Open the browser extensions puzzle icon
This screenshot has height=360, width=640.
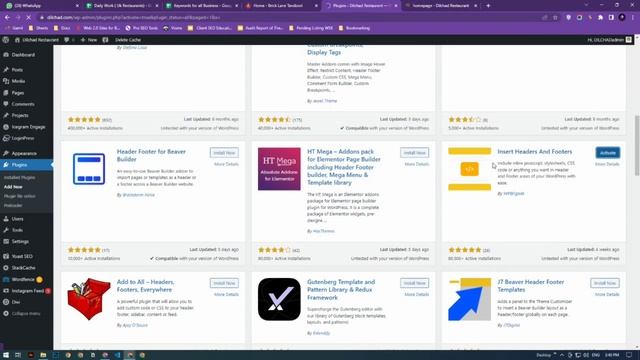pyautogui.click(x=600, y=18)
